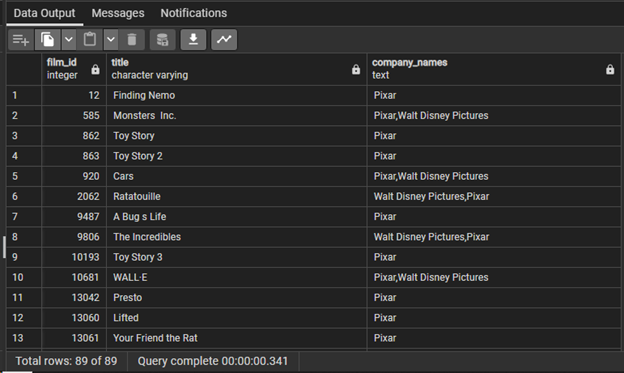Viewport: 624px width, 373px height.
Task: Click the Delete row trash icon
Action: 132,39
